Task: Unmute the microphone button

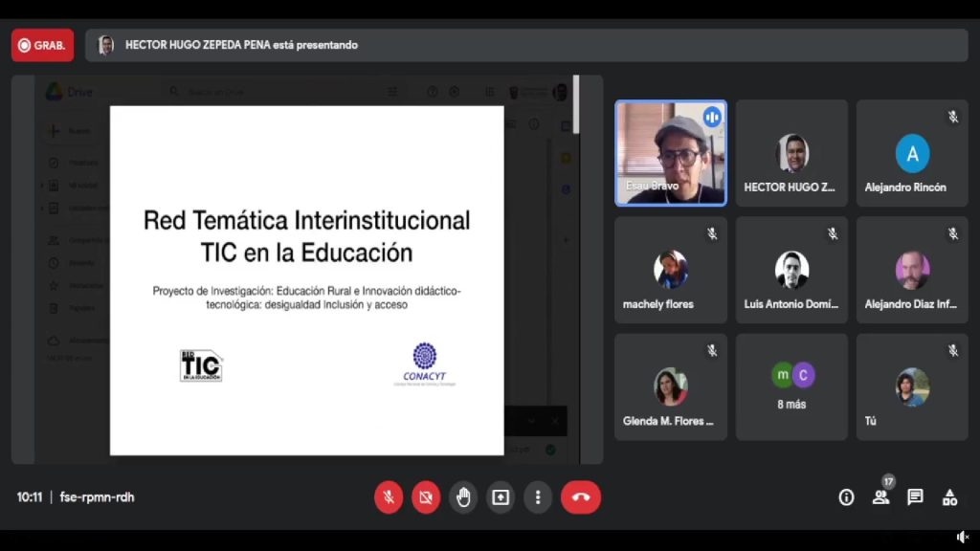Action: (x=389, y=497)
